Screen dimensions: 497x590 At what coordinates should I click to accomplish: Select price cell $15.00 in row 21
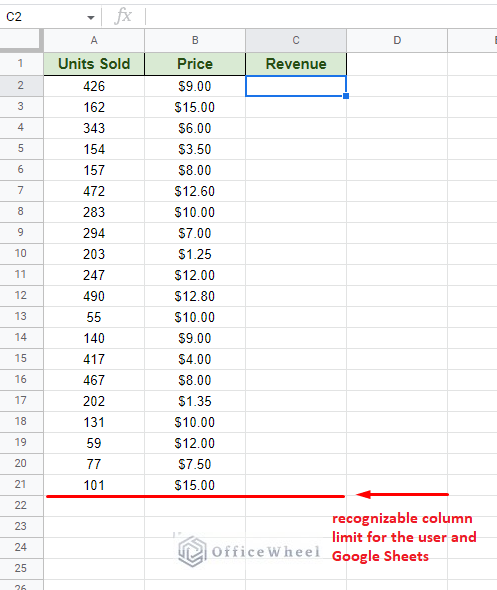coord(195,485)
